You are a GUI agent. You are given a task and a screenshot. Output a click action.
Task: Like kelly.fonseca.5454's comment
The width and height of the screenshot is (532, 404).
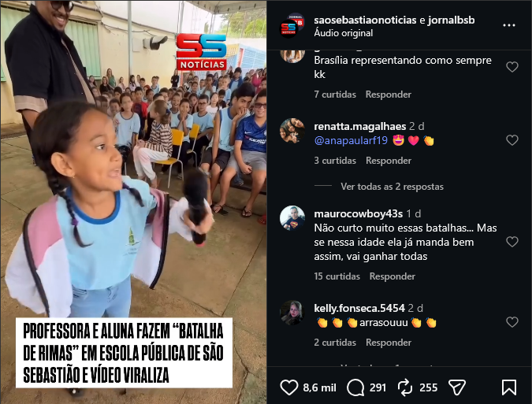512,322
